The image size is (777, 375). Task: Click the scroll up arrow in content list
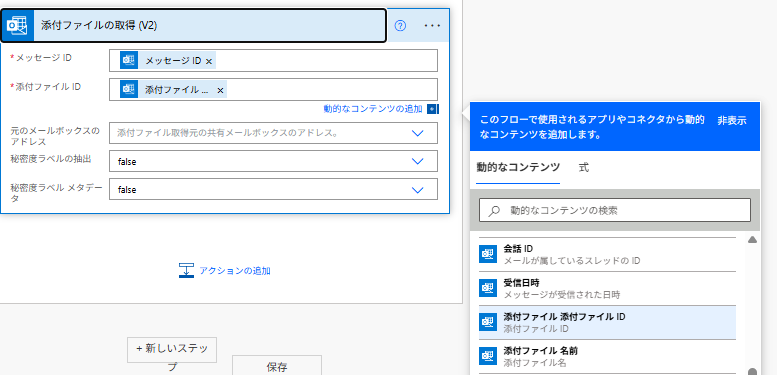[752, 240]
